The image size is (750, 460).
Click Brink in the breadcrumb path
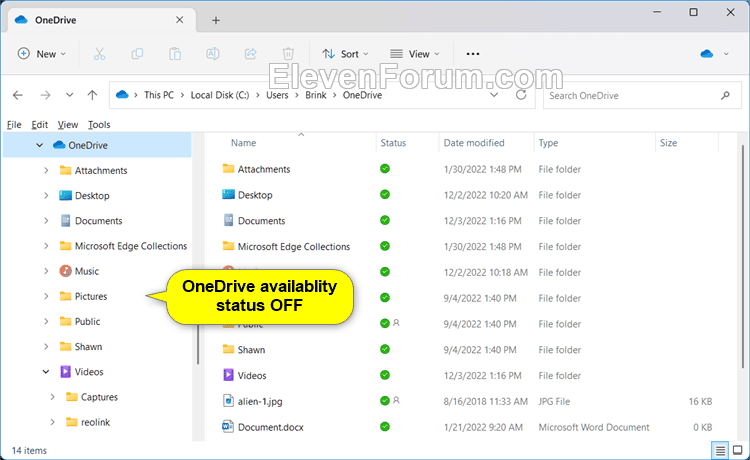316,95
